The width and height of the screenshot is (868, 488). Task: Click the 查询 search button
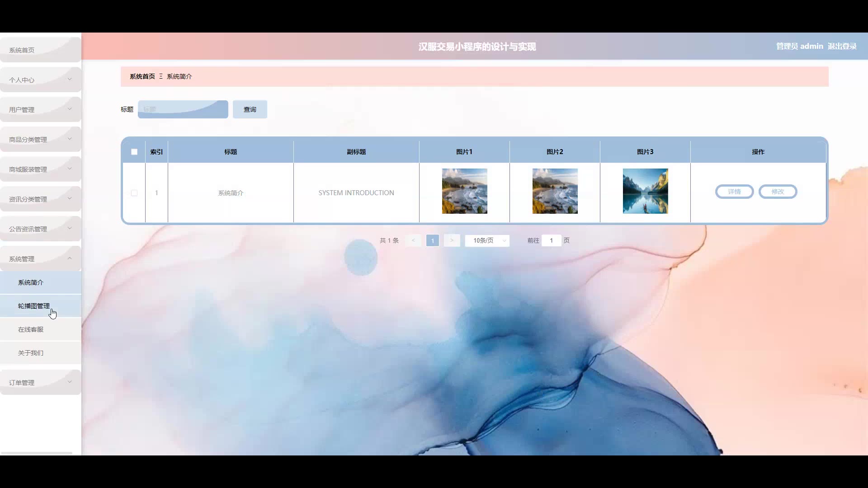250,109
